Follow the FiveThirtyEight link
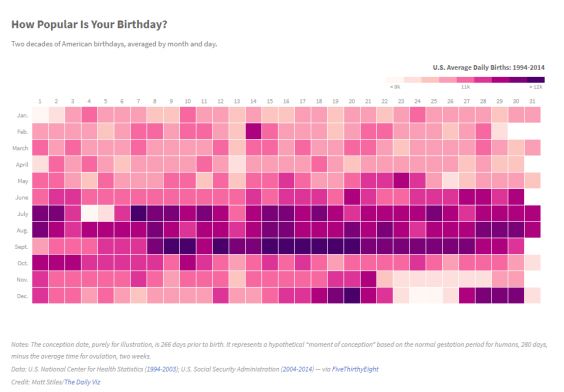Image resolution: width=564 pixels, height=392 pixels. coord(355,369)
